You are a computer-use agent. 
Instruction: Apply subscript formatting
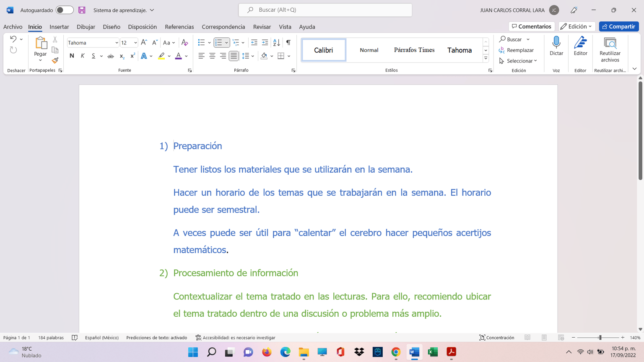click(122, 56)
